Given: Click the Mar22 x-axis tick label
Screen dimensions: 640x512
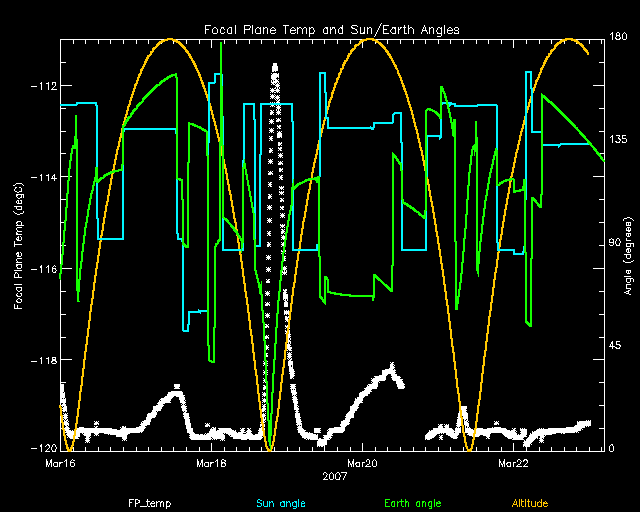Looking at the screenshot, I should click(513, 463).
